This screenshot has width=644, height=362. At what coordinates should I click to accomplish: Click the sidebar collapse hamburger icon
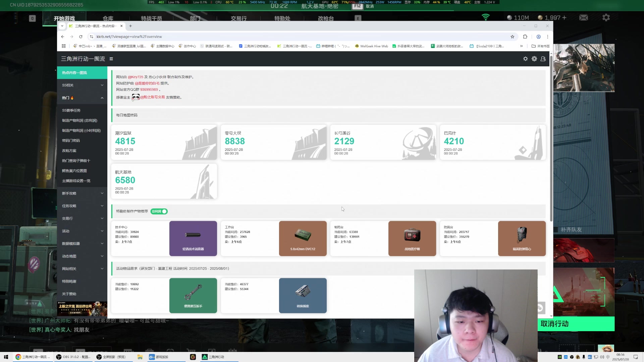point(111,59)
